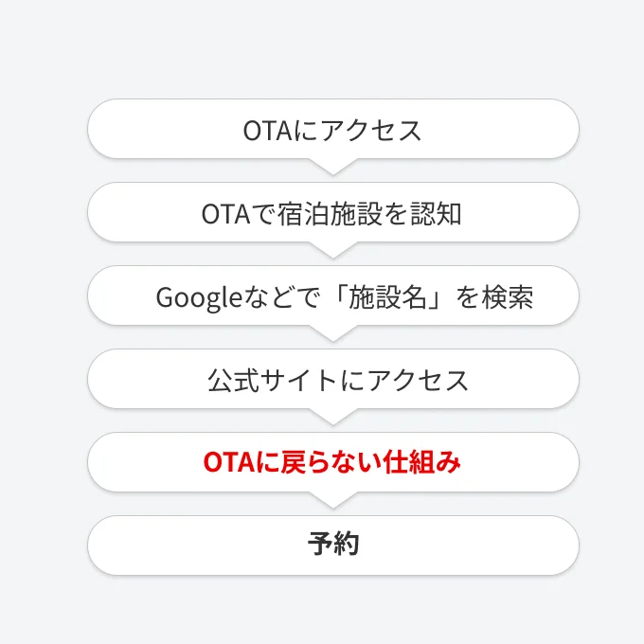Click the arrow pointing down to '予約'
Screen dimensions: 644x644
332,499
